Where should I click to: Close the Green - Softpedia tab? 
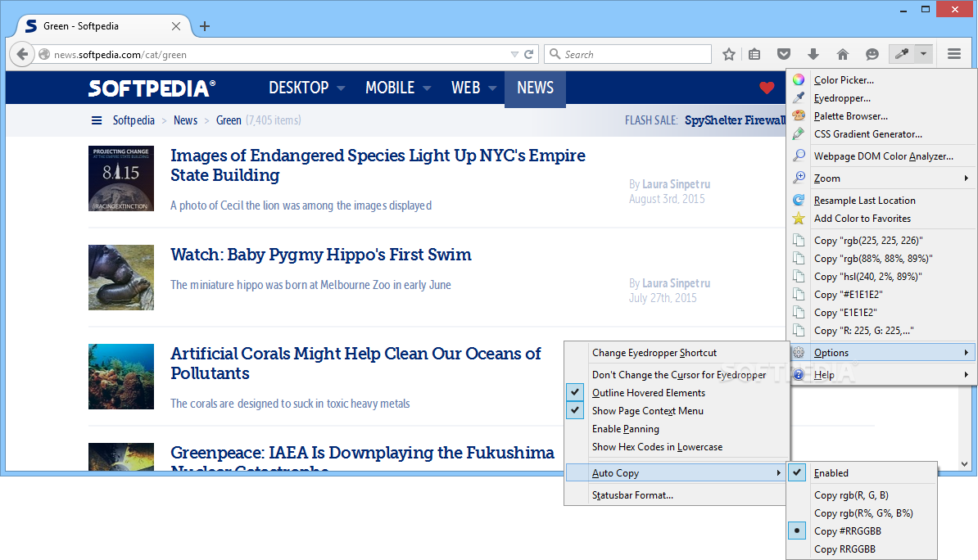pyautogui.click(x=176, y=26)
